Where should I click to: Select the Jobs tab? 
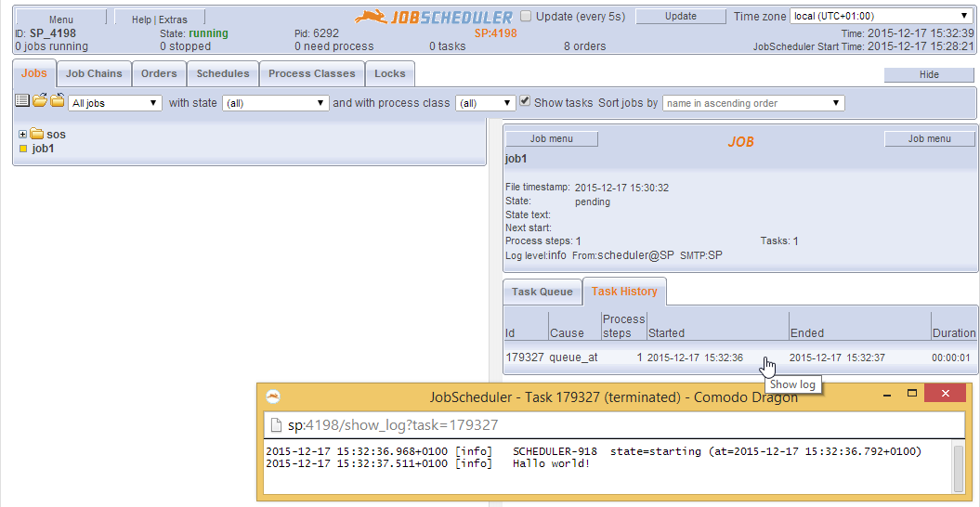click(x=34, y=73)
